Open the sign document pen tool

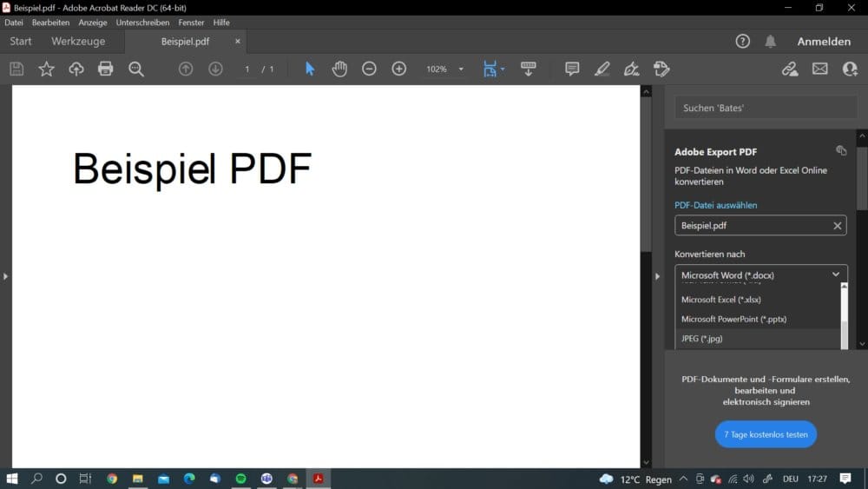click(x=632, y=69)
